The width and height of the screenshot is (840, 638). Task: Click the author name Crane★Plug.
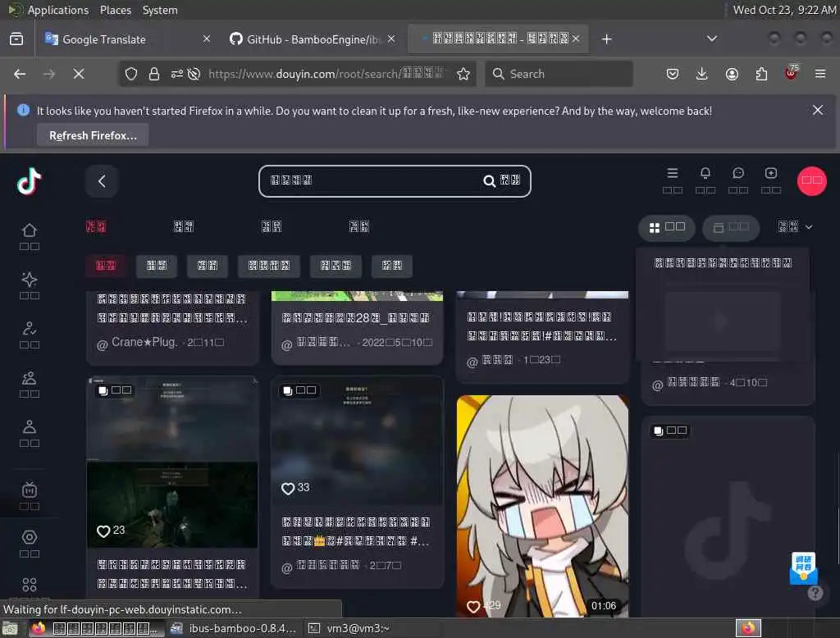pos(144,342)
